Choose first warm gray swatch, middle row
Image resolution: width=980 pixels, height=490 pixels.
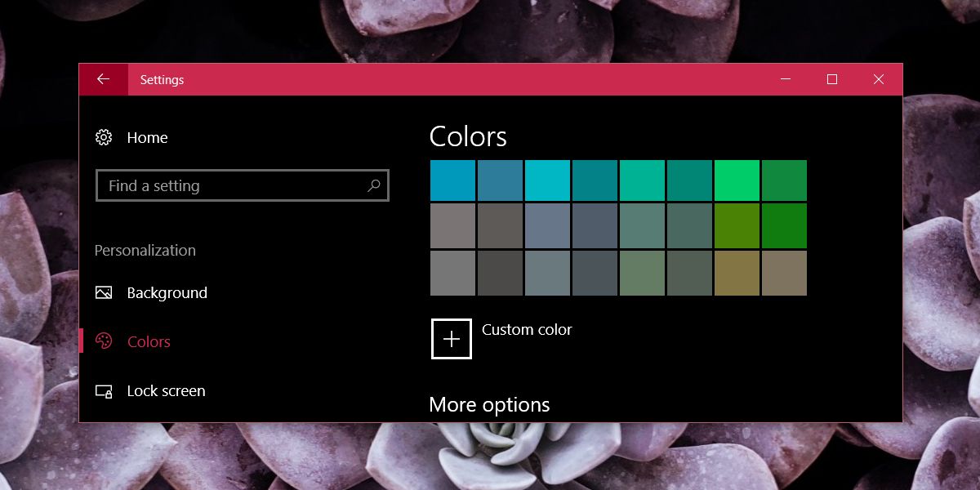point(452,226)
